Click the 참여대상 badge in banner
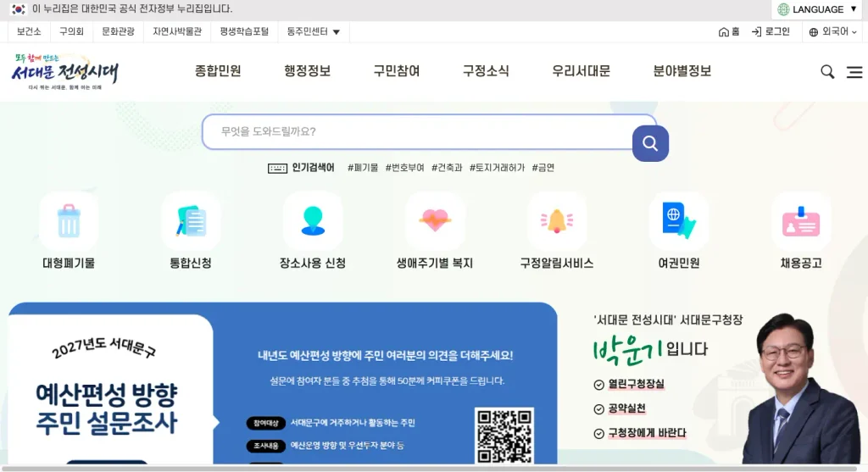Image resolution: width=868 pixels, height=472 pixels. [265, 424]
